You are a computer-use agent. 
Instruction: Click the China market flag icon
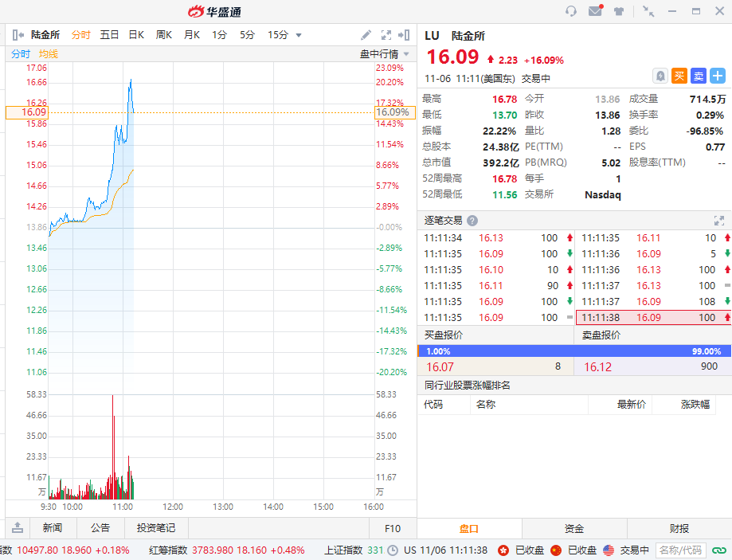coord(555,550)
